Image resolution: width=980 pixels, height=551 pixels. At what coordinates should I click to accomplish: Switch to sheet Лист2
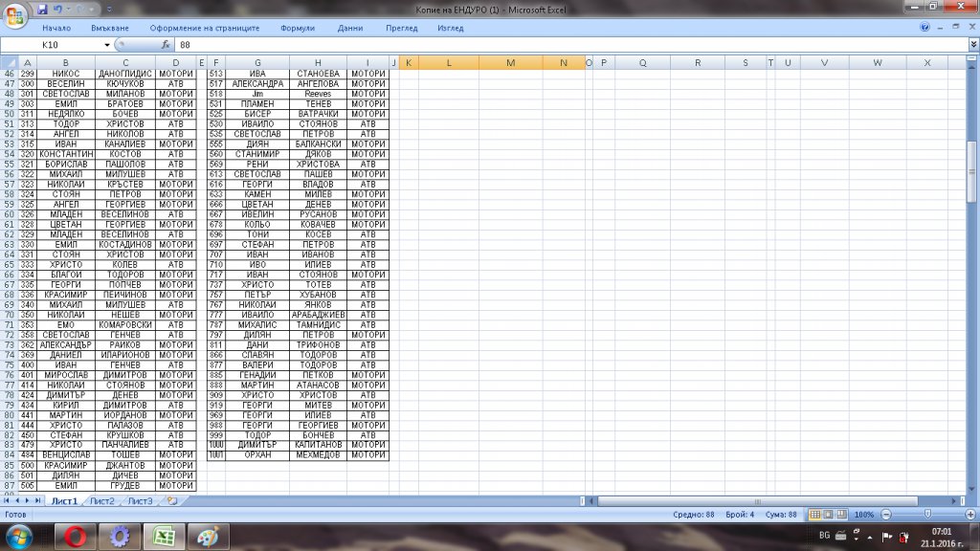click(102, 500)
